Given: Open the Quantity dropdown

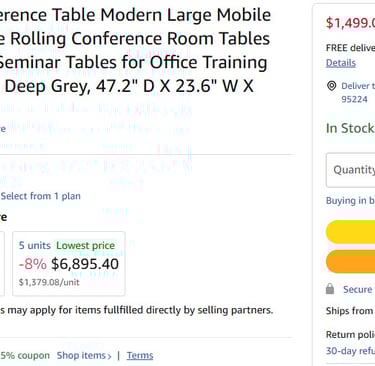Looking at the screenshot, I should [350, 170].
